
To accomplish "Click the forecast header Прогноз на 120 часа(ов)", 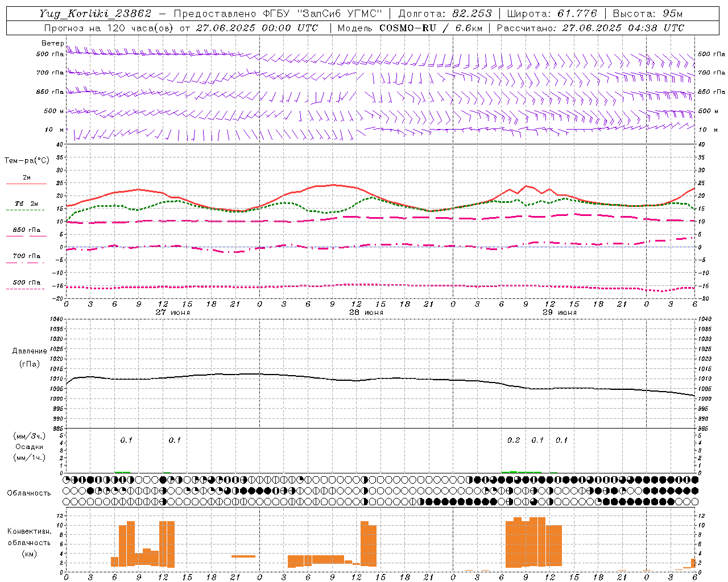I will 110,28.
